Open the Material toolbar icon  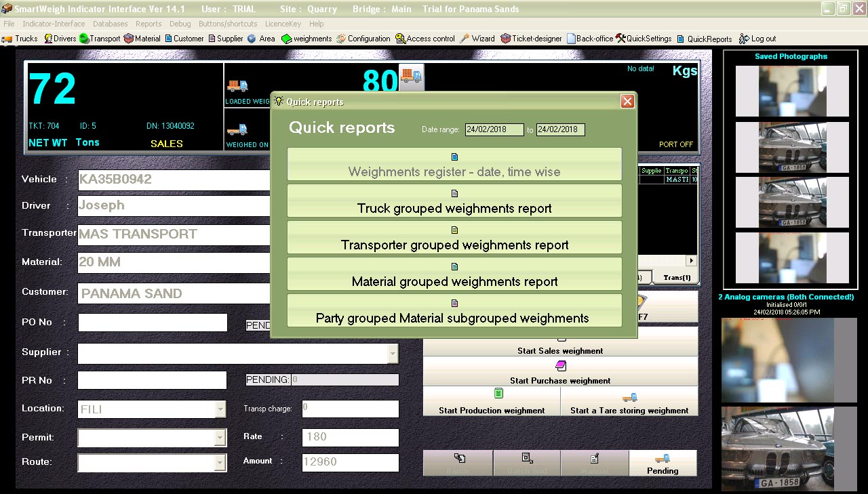coord(142,39)
